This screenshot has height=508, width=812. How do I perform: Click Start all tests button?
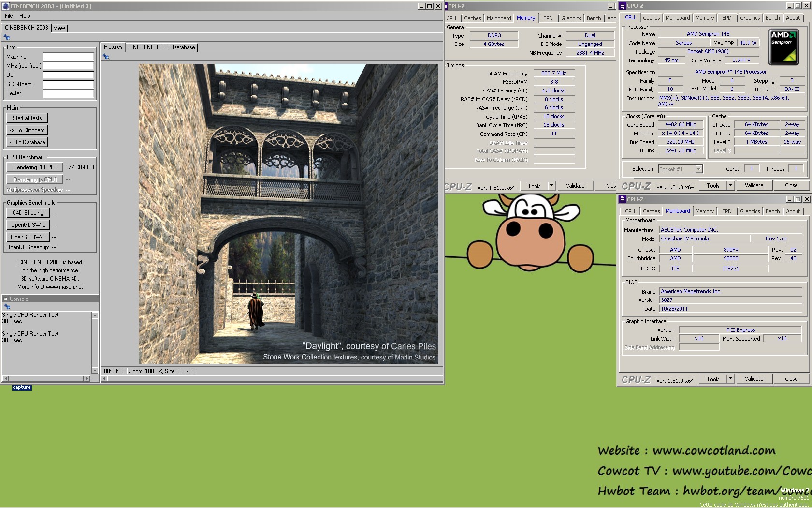27,118
